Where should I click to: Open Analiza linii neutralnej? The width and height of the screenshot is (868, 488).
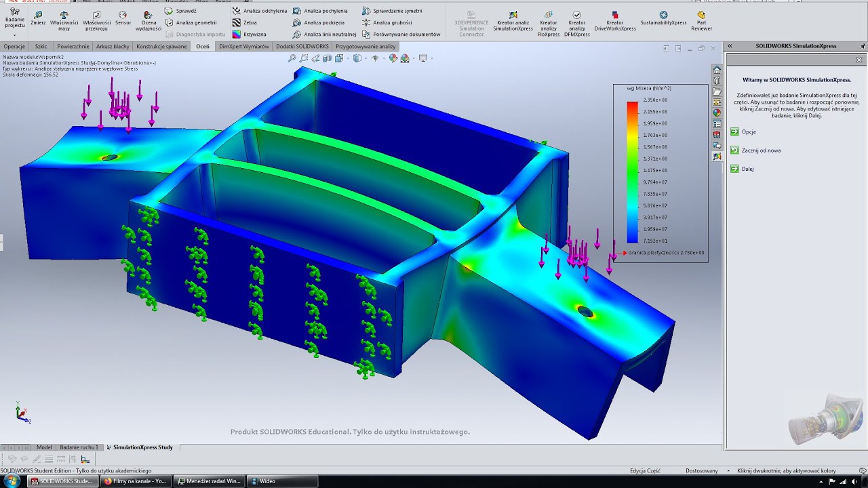point(325,34)
